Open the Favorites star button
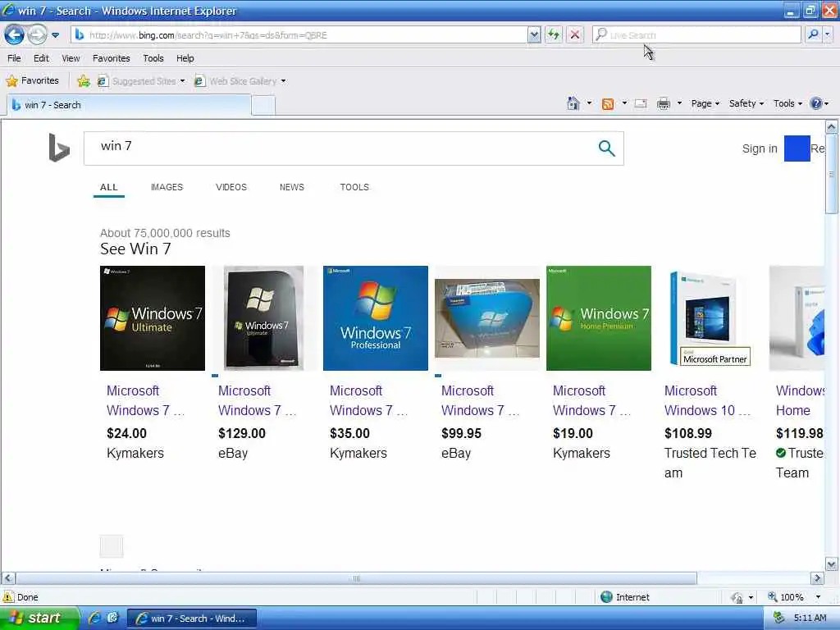The width and height of the screenshot is (840, 630). click(32, 81)
